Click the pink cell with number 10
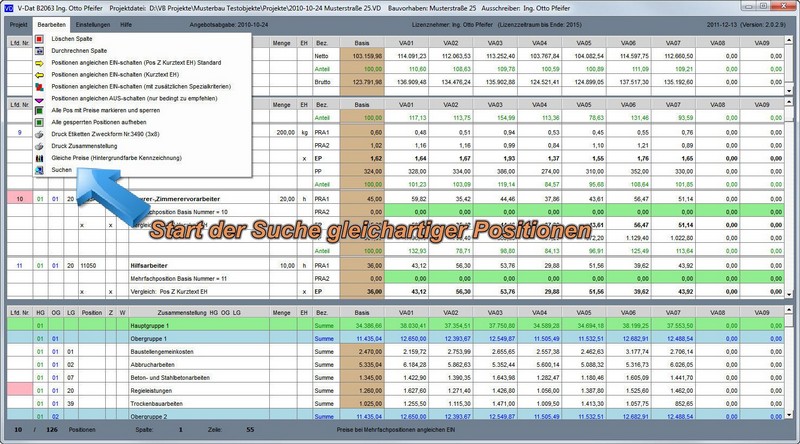Image resolution: width=800 pixels, height=444 pixels. [20, 199]
